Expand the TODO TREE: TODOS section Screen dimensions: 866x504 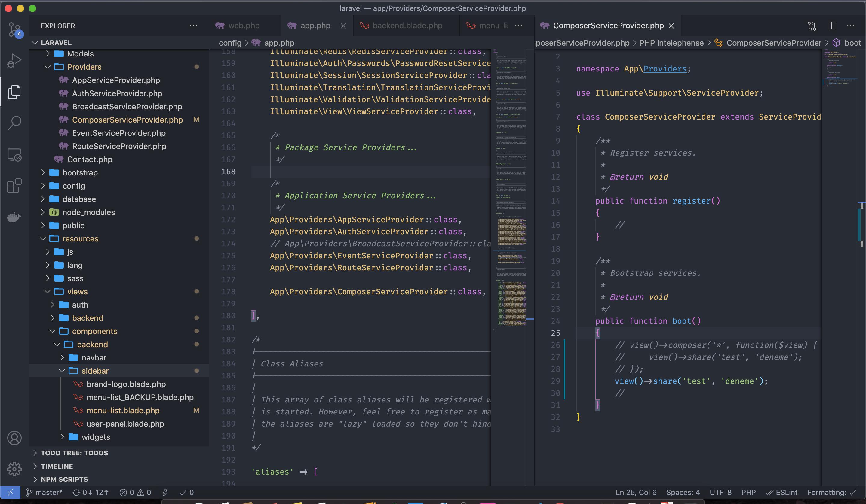pyautogui.click(x=74, y=453)
